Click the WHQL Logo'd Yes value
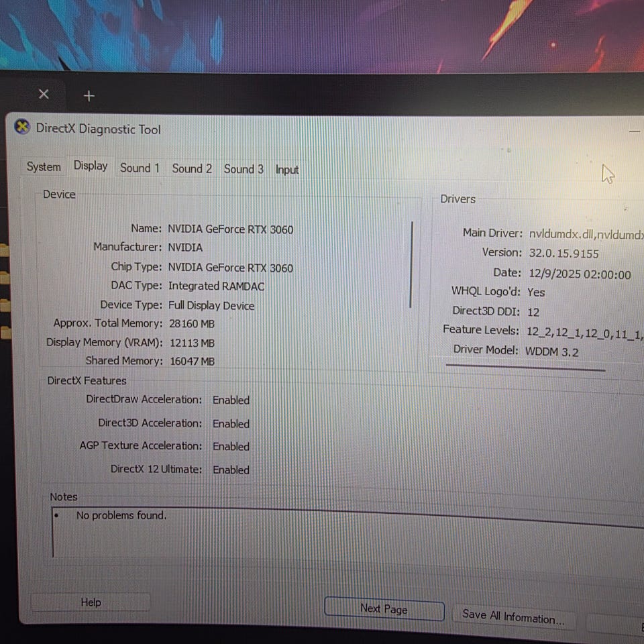Viewport: 644px width, 644px height. click(536, 292)
